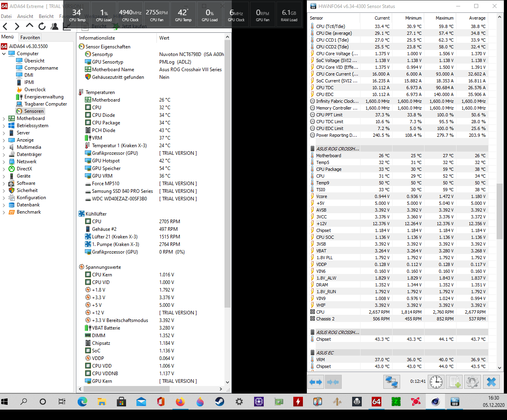
Task: Close HWiNFO sensors with blue X icon
Action: (x=491, y=382)
